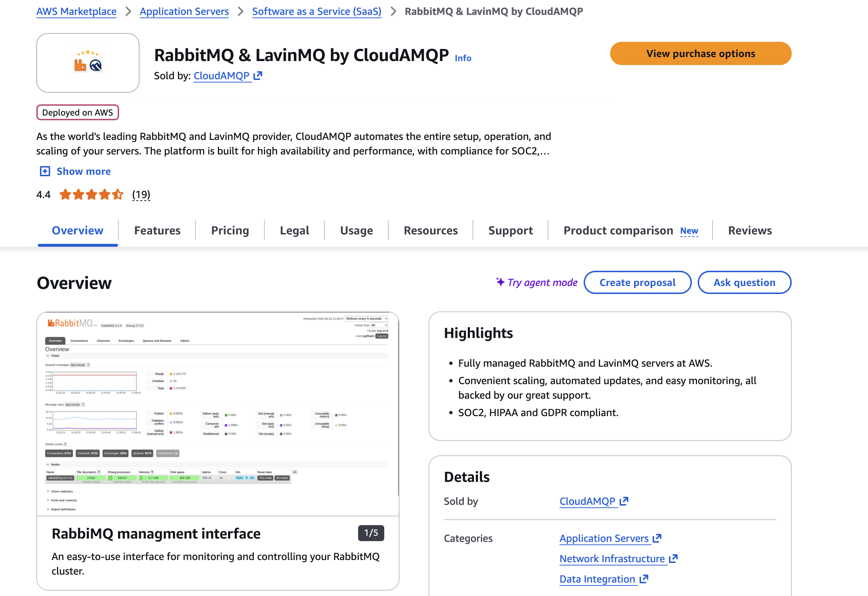868x596 pixels.
Task: Click external-link icon beside Network Infrastructure
Action: [673, 559]
